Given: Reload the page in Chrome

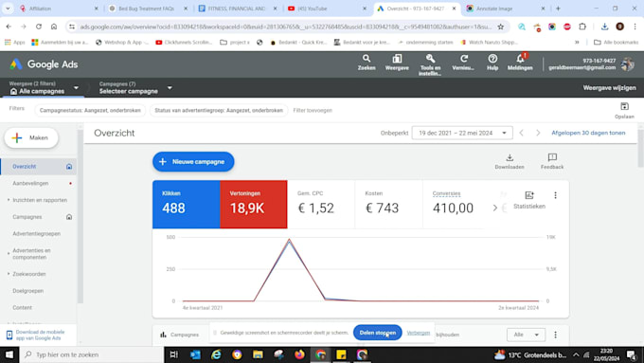Looking at the screenshot, I should [x=39, y=27].
